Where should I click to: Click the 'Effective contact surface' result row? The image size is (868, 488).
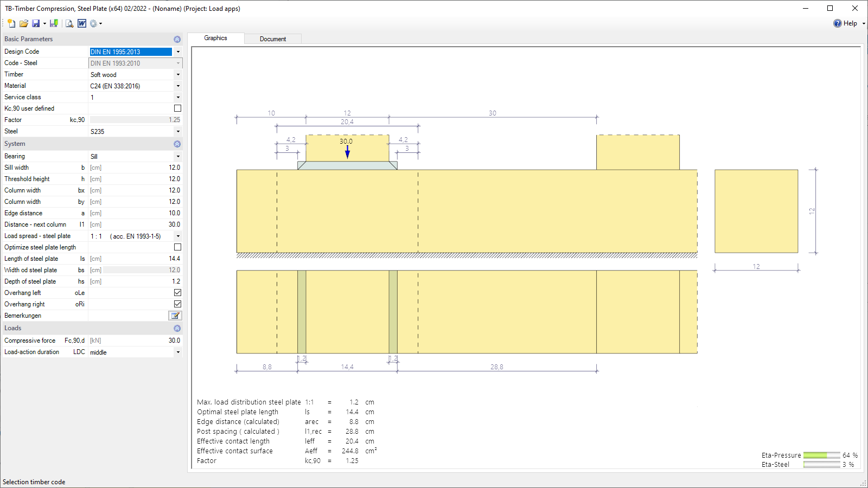287,451
